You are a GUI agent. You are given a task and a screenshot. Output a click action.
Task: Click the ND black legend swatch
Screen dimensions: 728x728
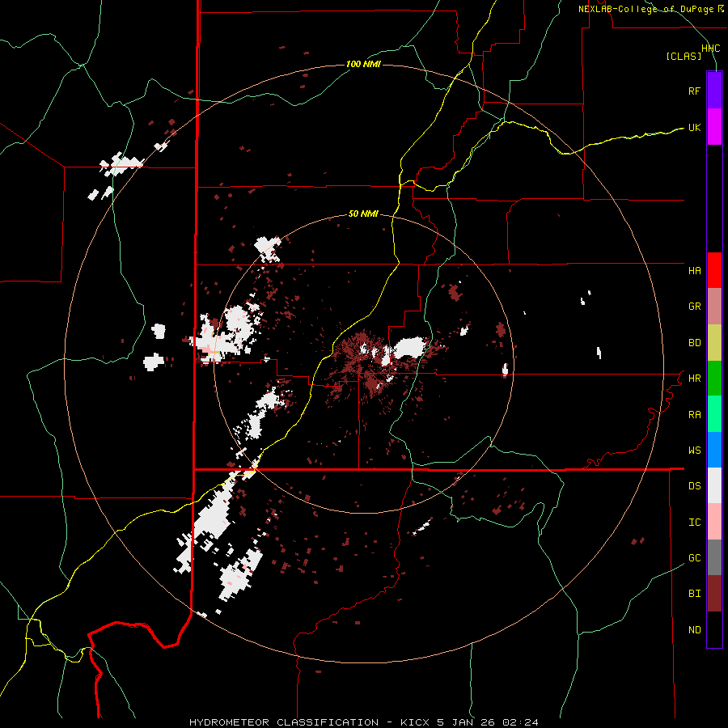pyautogui.click(x=714, y=629)
